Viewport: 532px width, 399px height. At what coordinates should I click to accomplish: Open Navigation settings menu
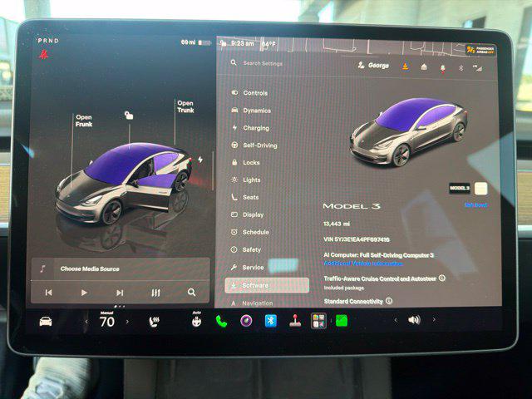(253, 303)
